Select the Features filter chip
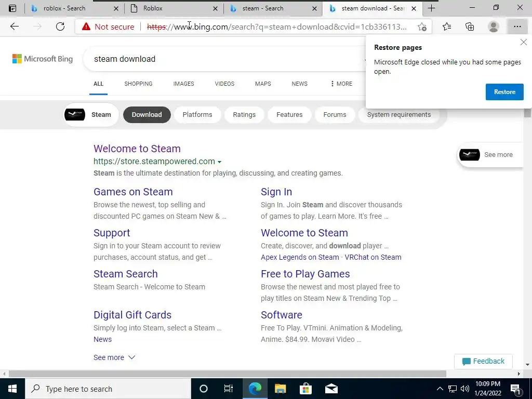The width and height of the screenshot is (532, 399). pyautogui.click(x=289, y=115)
